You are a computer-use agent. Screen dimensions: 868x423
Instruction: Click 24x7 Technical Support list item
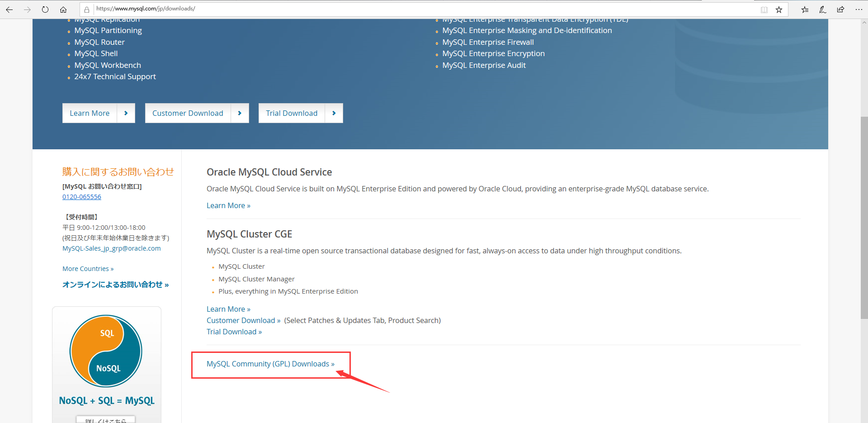click(115, 76)
